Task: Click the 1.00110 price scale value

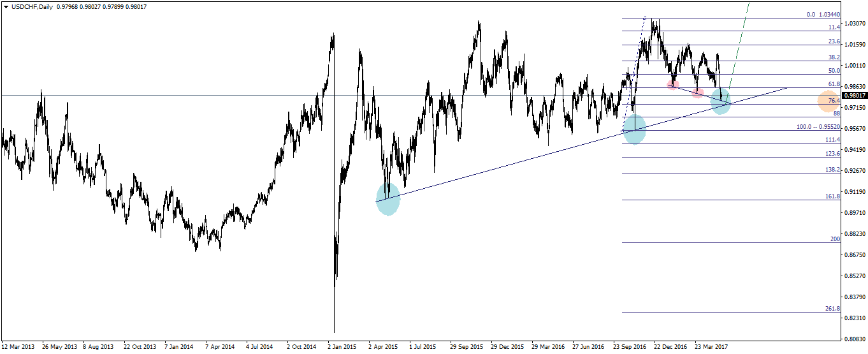Action: click(x=854, y=66)
